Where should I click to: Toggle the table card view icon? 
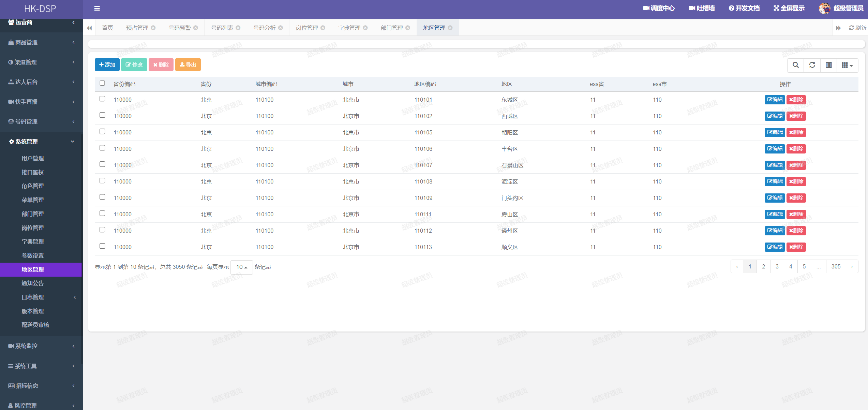[x=829, y=65]
